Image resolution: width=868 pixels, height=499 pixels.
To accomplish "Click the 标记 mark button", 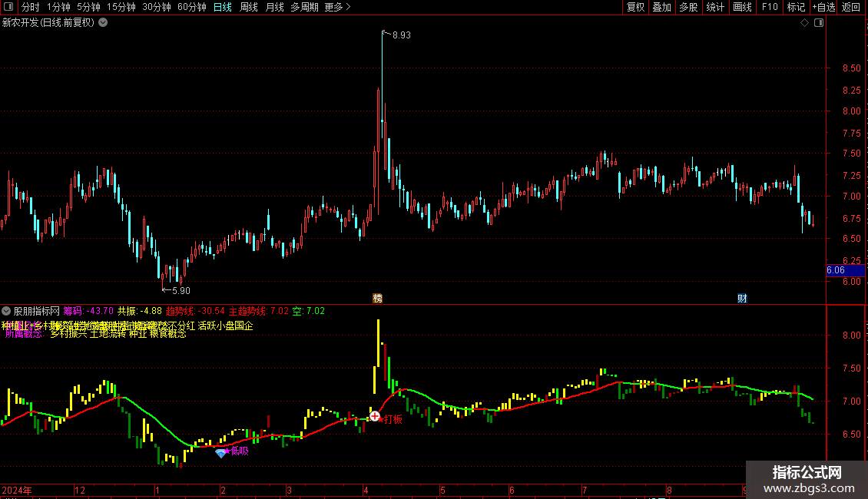I will (x=796, y=7).
